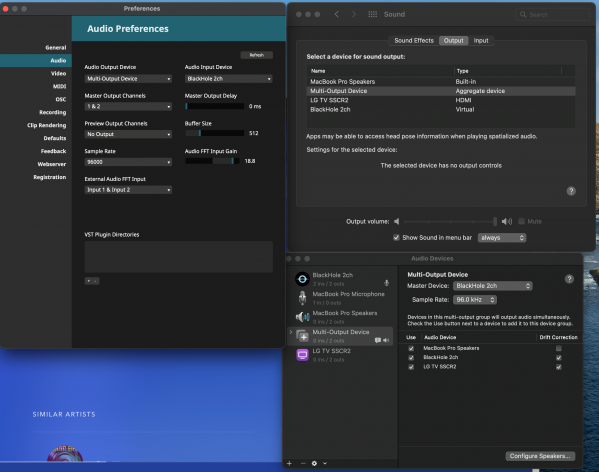
Task: Select MacBook Pro Speakers icon in device list
Action: coord(302,317)
